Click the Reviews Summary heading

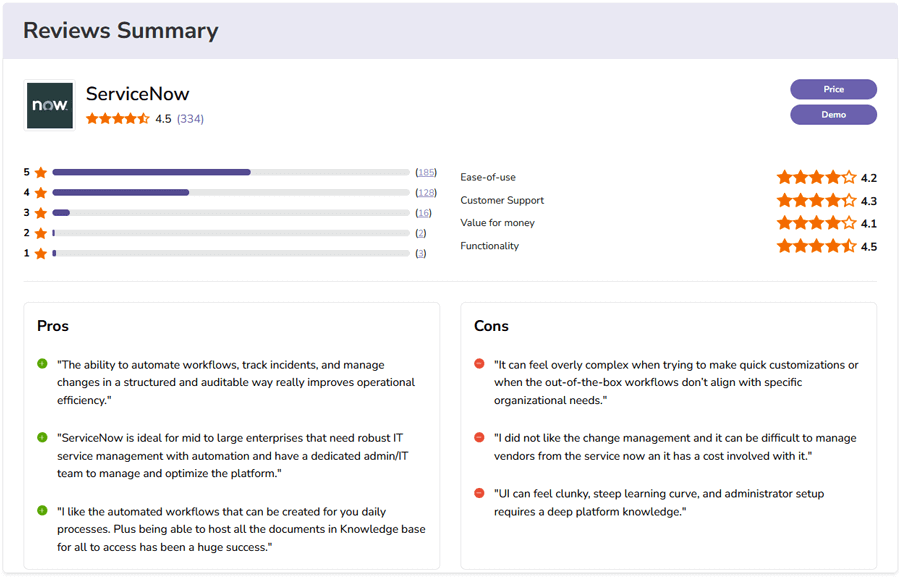pyautogui.click(x=121, y=31)
